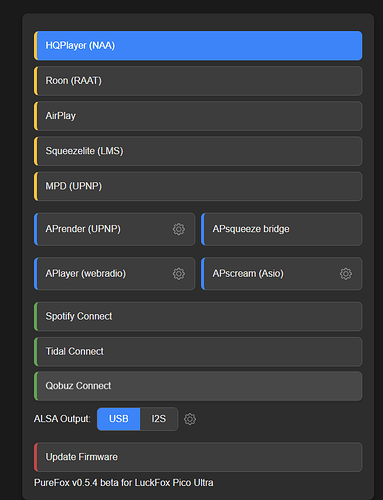Choose APscream (Asio) option

[x=282, y=274]
